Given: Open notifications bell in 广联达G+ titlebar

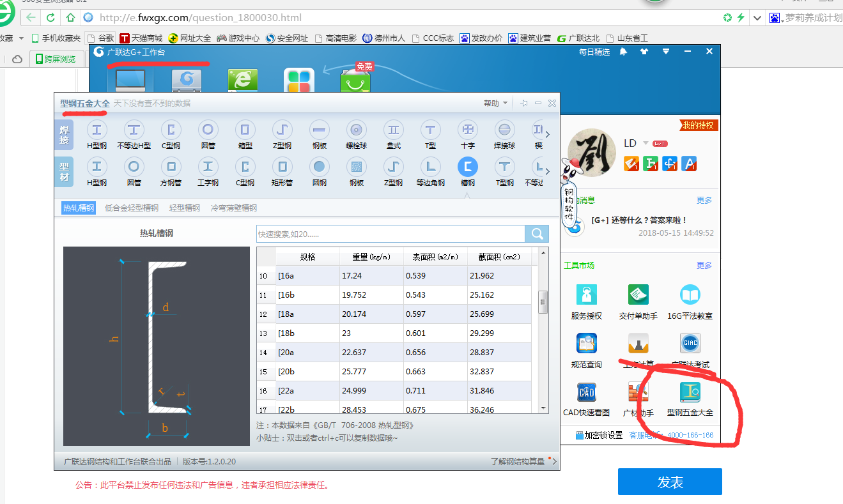Looking at the screenshot, I should [623, 52].
